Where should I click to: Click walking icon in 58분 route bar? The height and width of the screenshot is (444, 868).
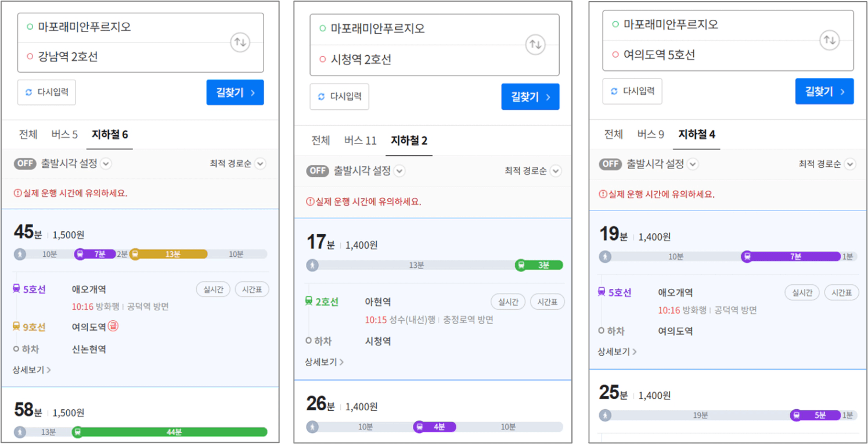[20, 432]
